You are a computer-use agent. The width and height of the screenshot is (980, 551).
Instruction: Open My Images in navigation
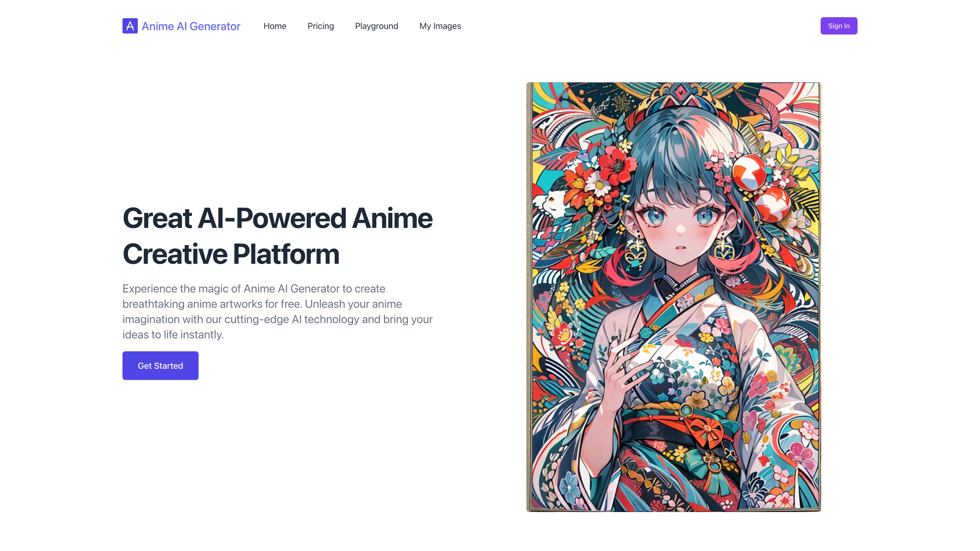click(440, 26)
